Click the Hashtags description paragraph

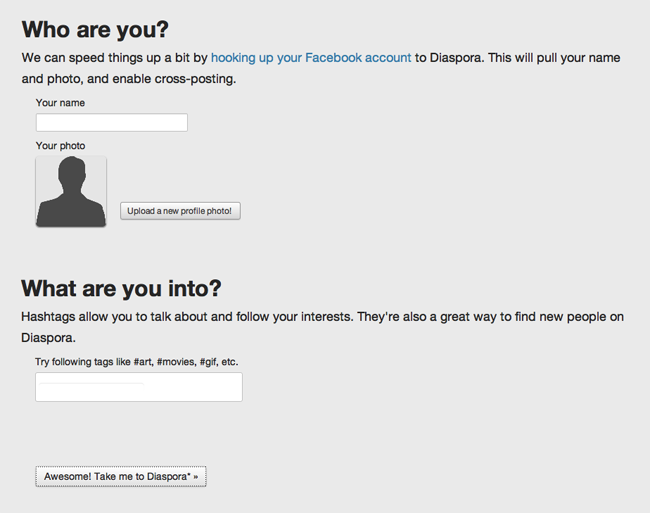pos(323,327)
